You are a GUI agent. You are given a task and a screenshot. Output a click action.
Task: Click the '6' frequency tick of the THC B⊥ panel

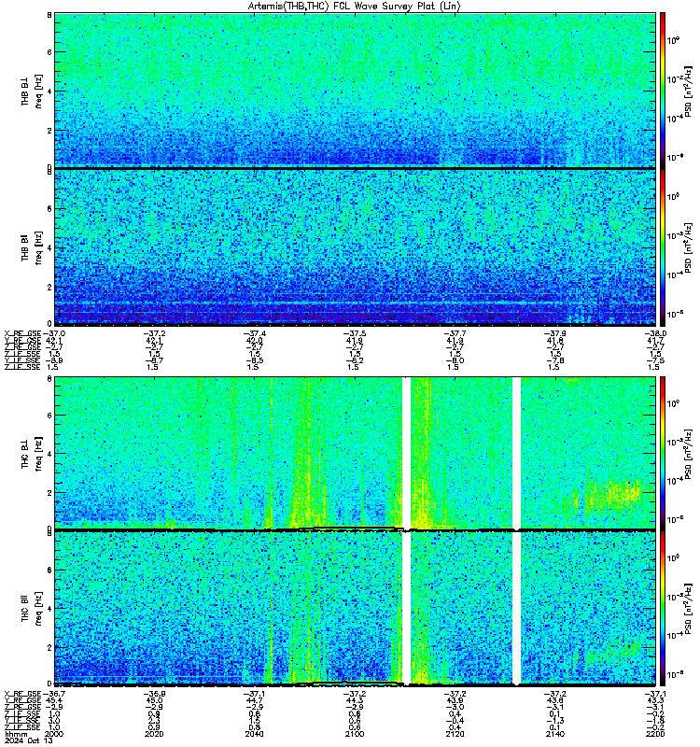(x=49, y=416)
